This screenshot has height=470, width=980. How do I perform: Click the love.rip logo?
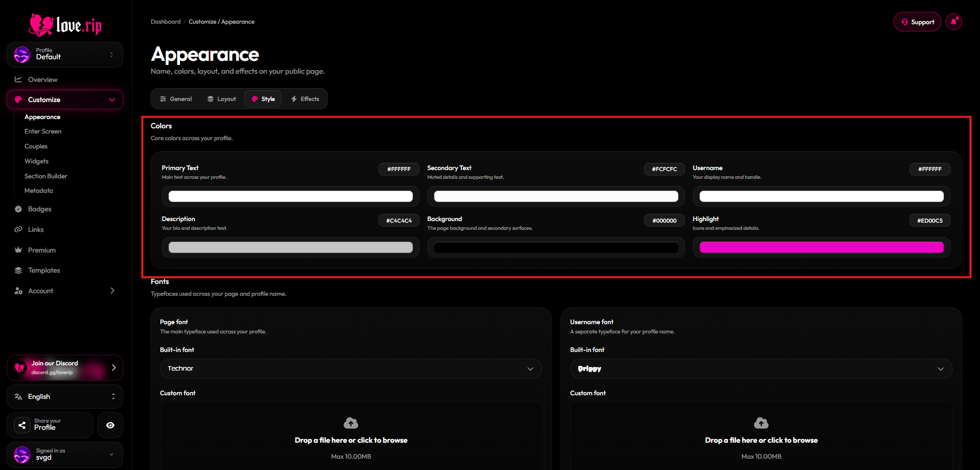pyautogui.click(x=65, y=25)
